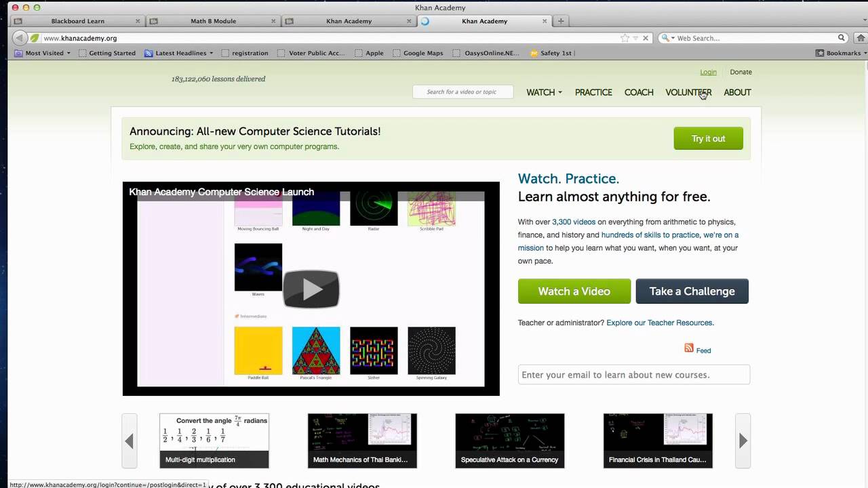Play the Computer Science Launch video
Viewport: 868px width, 488px height.
(x=311, y=289)
